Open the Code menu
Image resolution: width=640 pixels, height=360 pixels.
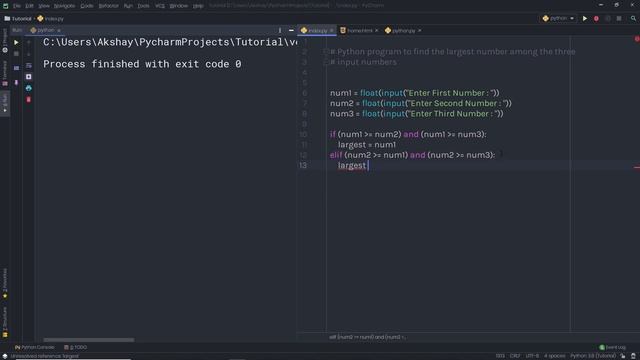click(87, 6)
